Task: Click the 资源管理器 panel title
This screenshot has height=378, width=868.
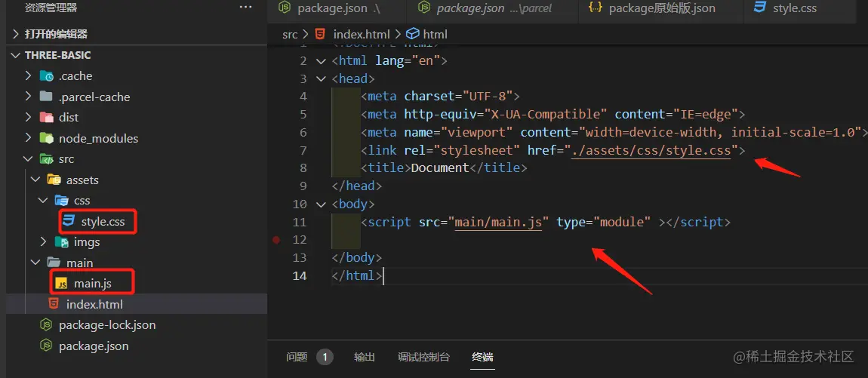Action: tap(51, 8)
